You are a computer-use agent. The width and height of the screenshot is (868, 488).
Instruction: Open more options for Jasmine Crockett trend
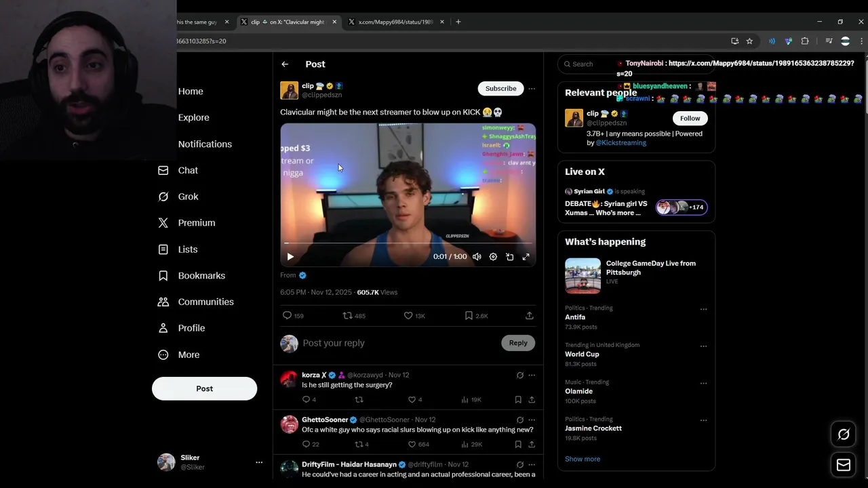tap(703, 420)
